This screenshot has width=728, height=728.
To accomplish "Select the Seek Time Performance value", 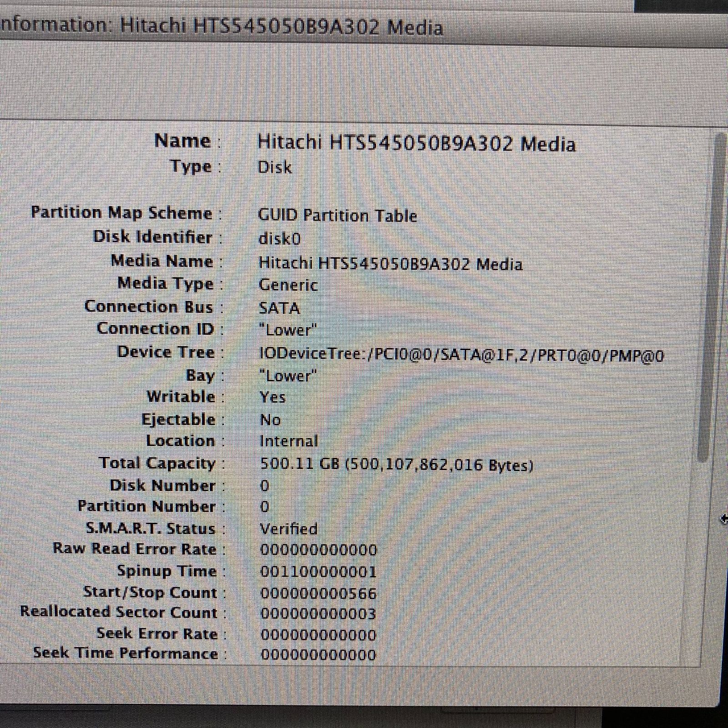I will click(318, 655).
